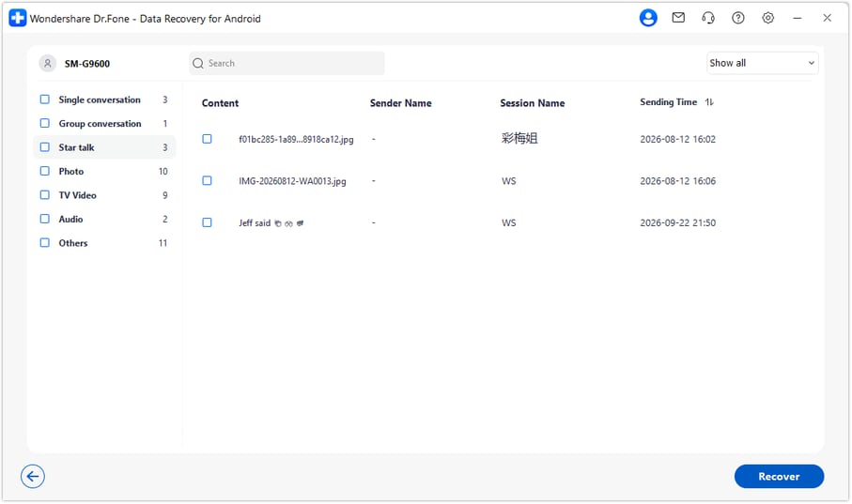This screenshot has width=852, height=504.
Task: Click the Sender Name column header
Action: pyautogui.click(x=400, y=103)
